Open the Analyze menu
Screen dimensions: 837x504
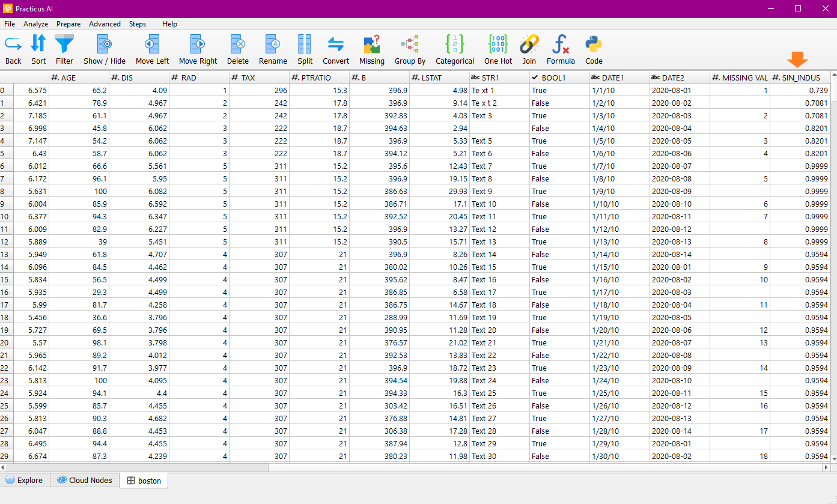(x=36, y=24)
